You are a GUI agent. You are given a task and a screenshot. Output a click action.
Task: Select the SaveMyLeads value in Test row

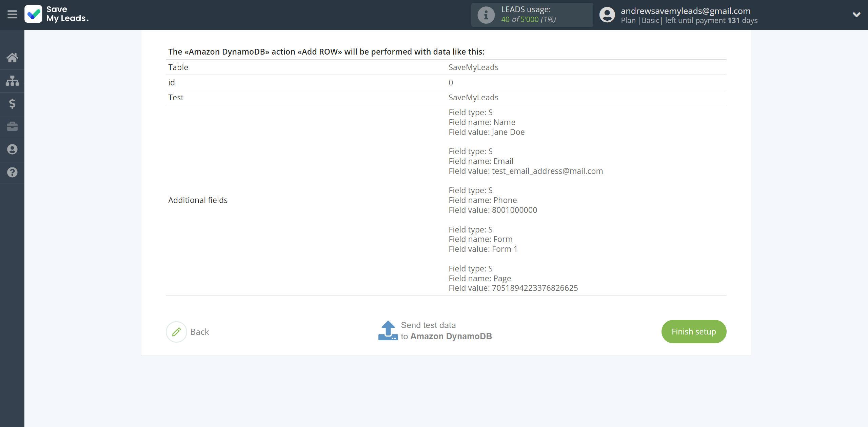tap(473, 97)
